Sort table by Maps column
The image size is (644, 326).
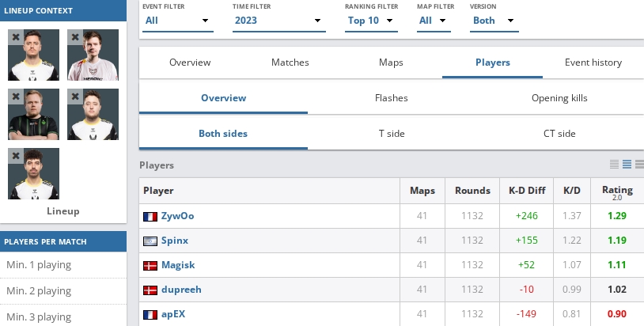click(422, 191)
